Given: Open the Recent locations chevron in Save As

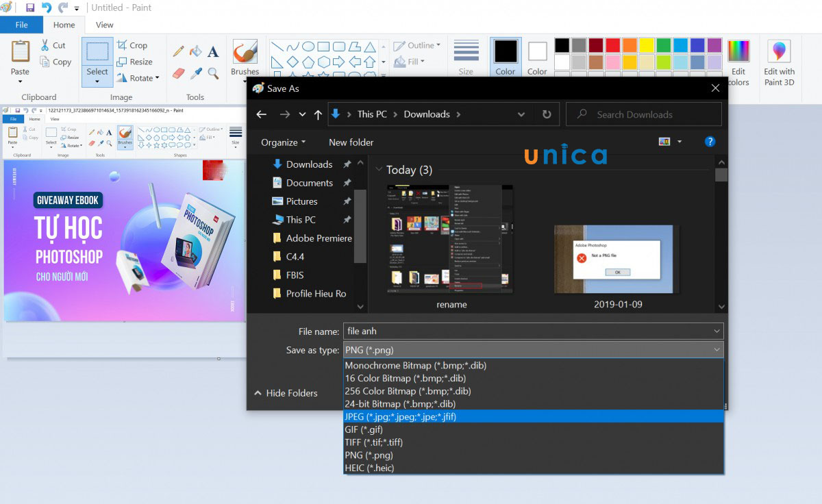Looking at the screenshot, I should click(x=302, y=114).
